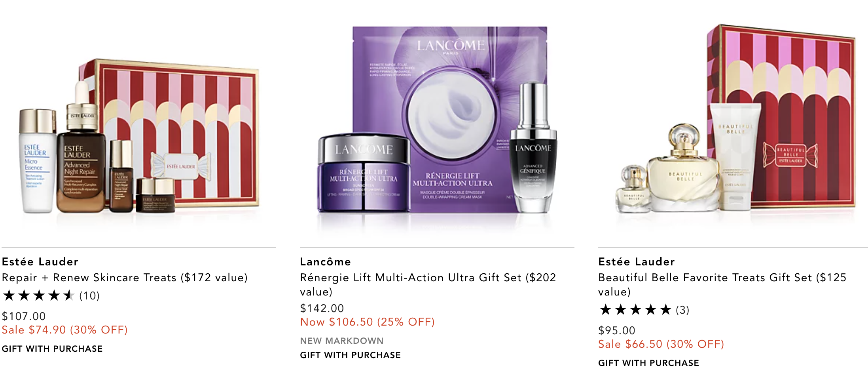Open the five-star rating for Beautiful Belle

pos(635,310)
